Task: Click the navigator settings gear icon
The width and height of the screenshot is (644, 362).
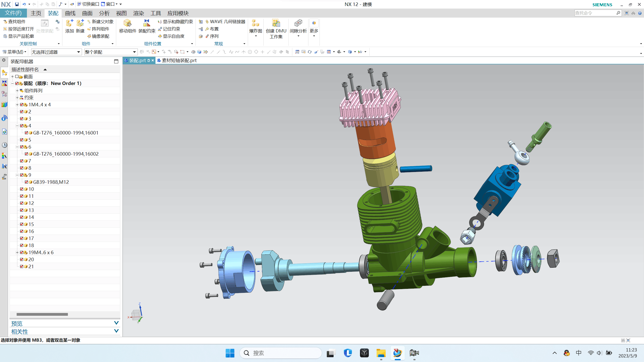Action: pyautogui.click(x=4, y=60)
